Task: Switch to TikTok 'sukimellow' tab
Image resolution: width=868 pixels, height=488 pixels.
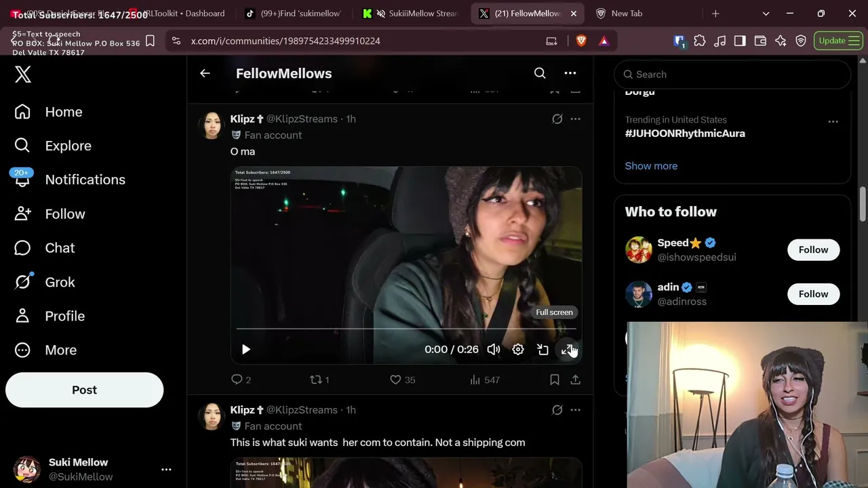Action: point(293,14)
